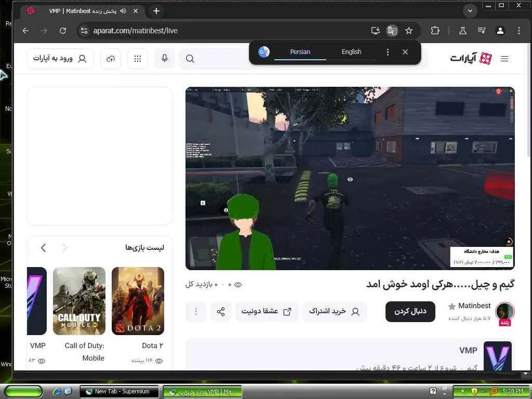Share the live stream
This screenshot has height=399, width=532.
[x=220, y=312]
